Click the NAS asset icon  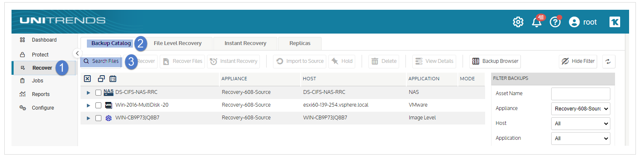click(109, 92)
